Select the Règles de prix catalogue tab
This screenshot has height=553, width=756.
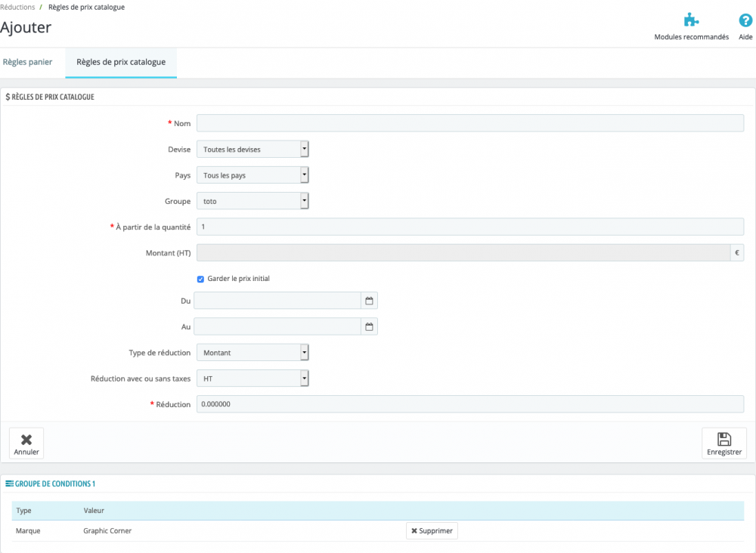pyautogui.click(x=121, y=62)
